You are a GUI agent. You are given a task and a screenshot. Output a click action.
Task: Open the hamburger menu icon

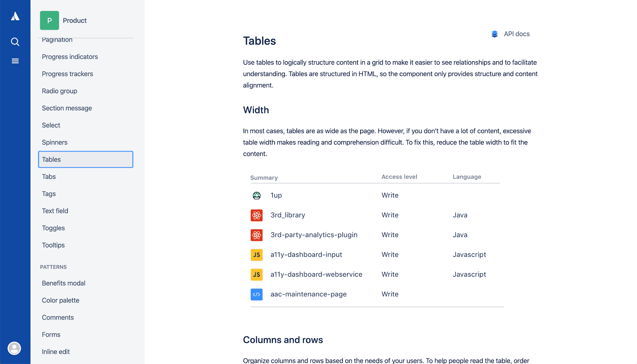tap(15, 61)
